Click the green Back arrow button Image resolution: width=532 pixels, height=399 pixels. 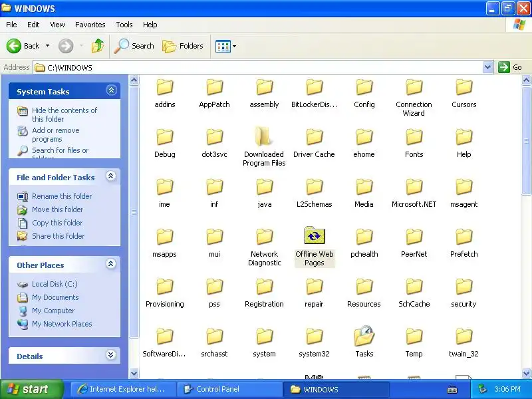(x=14, y=46)
